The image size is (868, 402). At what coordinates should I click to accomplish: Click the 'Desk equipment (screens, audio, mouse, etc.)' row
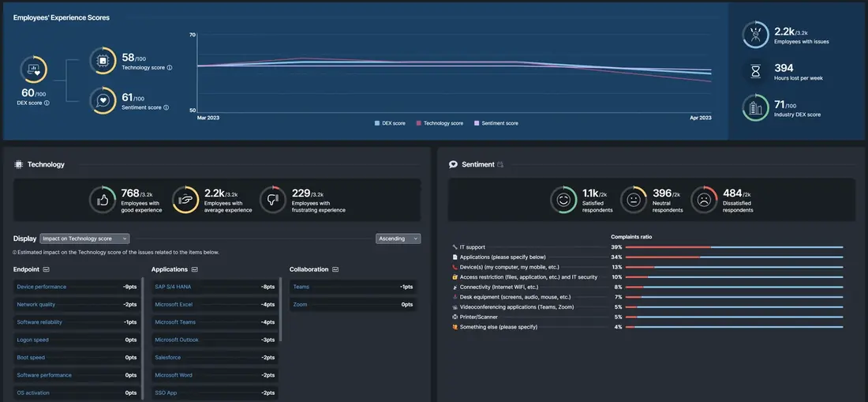tap(648, 297)
